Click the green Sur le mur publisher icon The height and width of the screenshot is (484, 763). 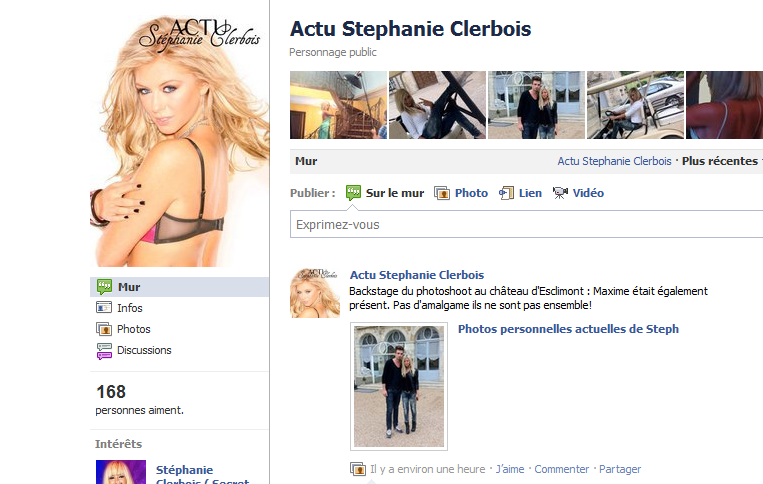(353, 193)
